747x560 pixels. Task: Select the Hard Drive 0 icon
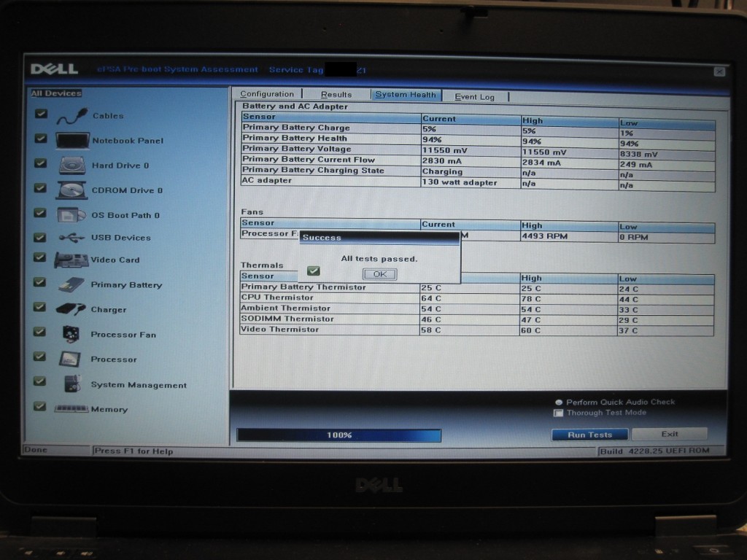coord(72,166)
